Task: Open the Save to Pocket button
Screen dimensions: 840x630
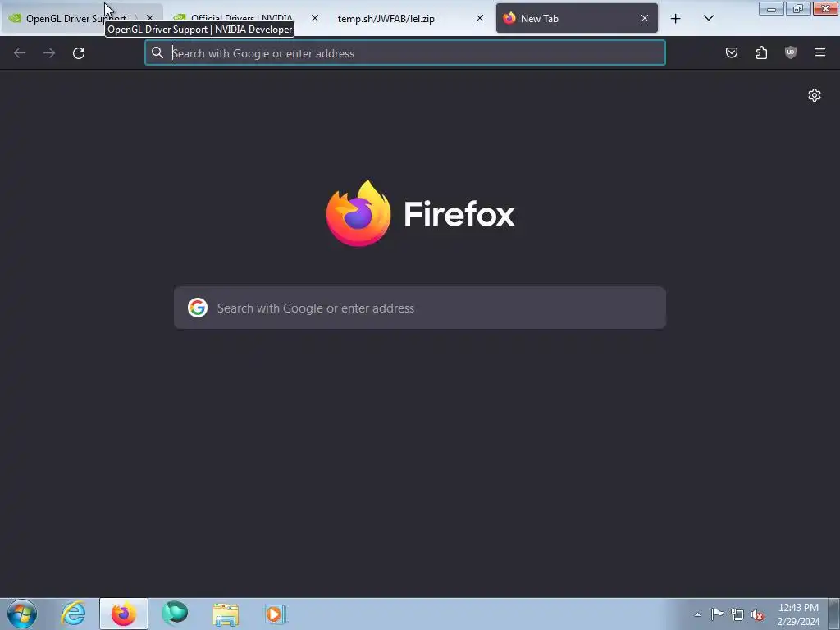Action: click(x=731, y=52)
